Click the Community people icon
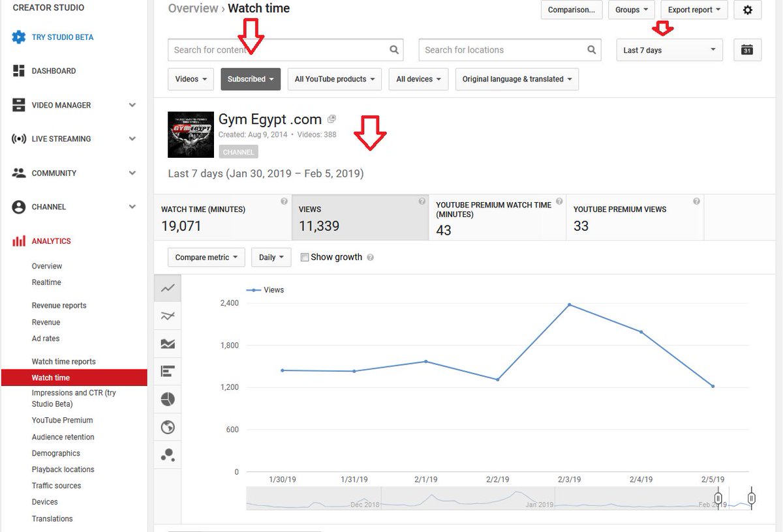 19,173
